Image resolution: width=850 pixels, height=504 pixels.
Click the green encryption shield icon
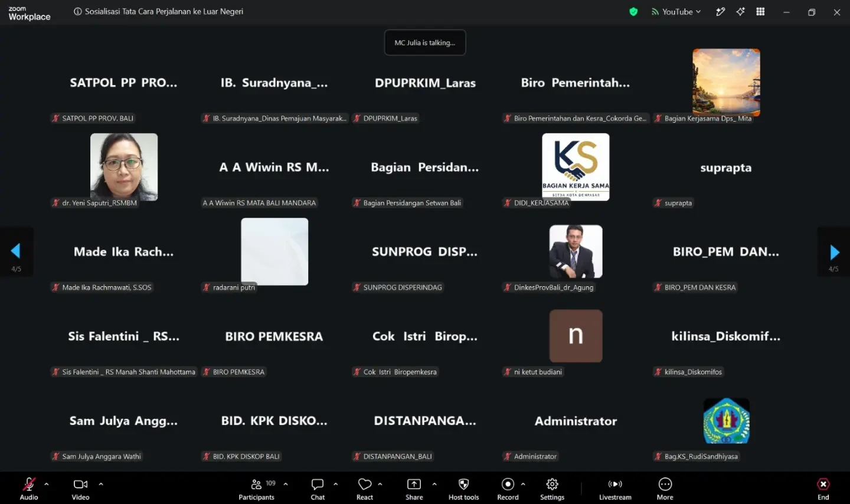pyautogui.click(x=633, y=12)
